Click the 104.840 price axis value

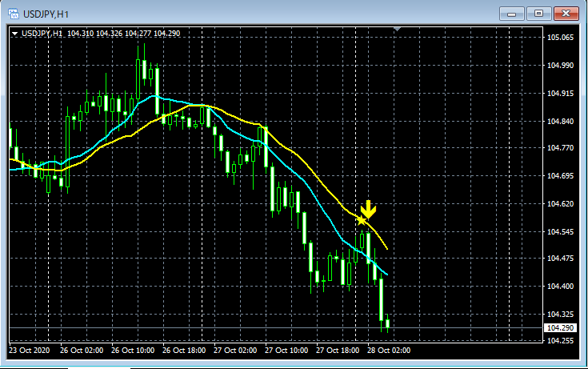coord(560,121)
